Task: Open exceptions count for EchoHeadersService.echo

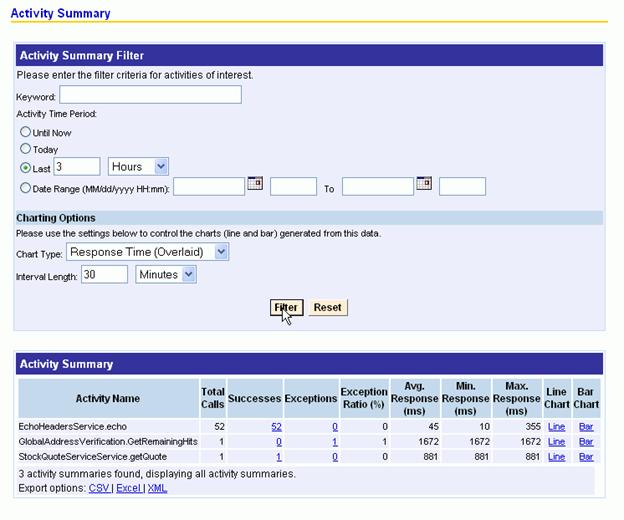Action: pos(335,427)
